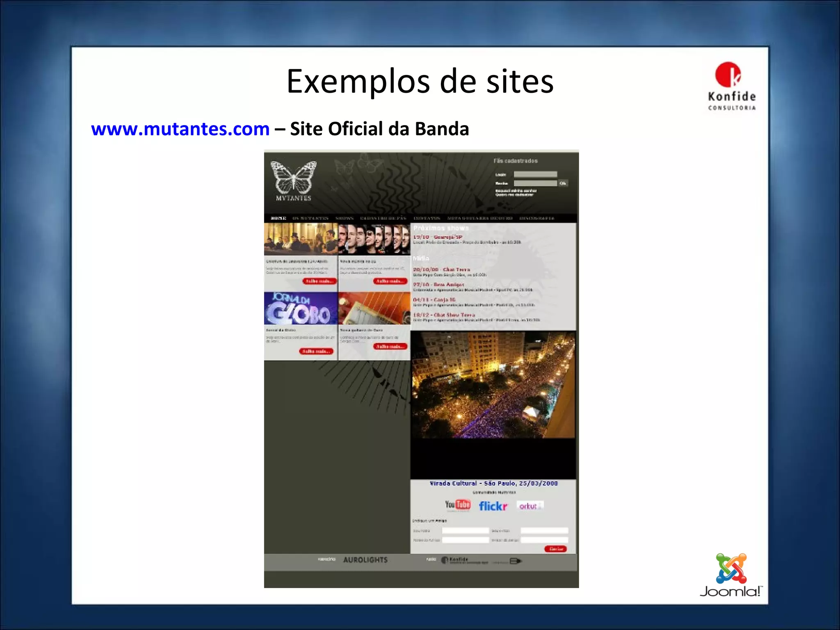Click the 20/10/08 Chat Terra entry

click(441, 269)
